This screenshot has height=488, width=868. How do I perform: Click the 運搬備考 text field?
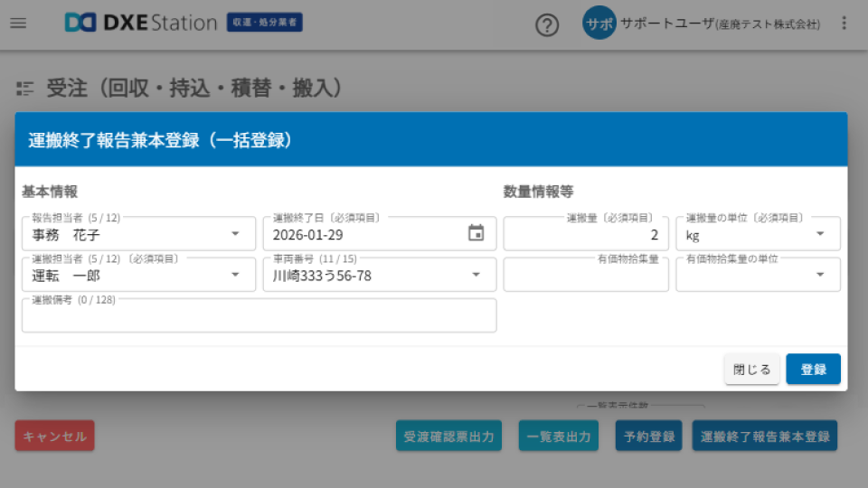click(259, 318)
